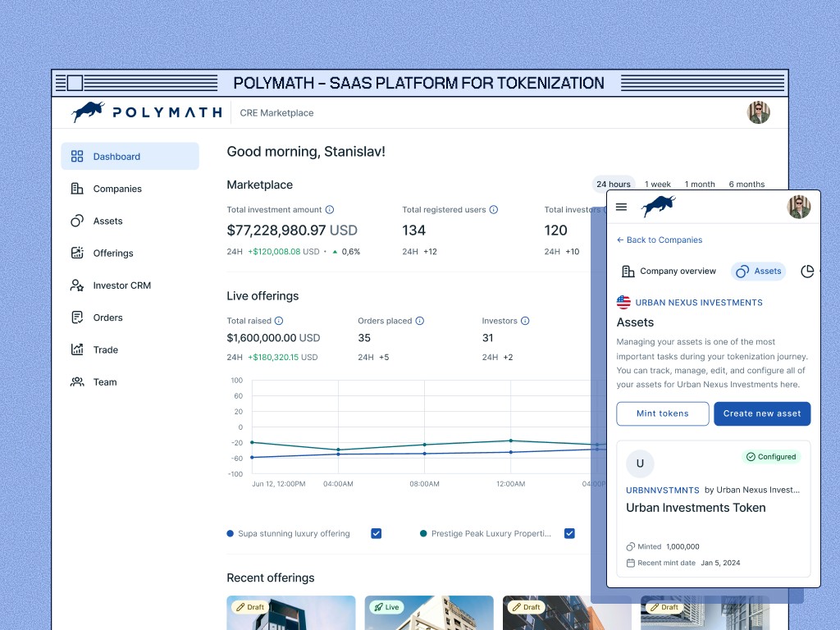Click the $1,600,000.00 USD total raised

[273, 338]
